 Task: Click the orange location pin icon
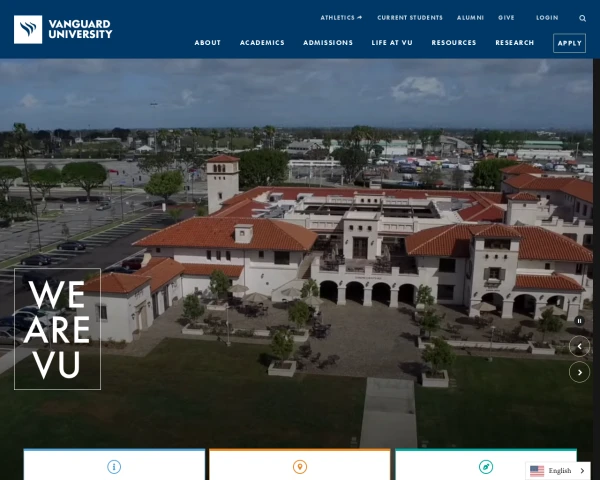tap(300, 467)
